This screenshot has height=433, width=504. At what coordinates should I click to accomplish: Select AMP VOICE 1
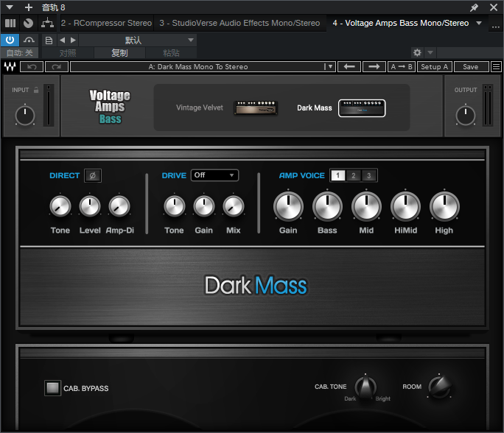[337, 175]
